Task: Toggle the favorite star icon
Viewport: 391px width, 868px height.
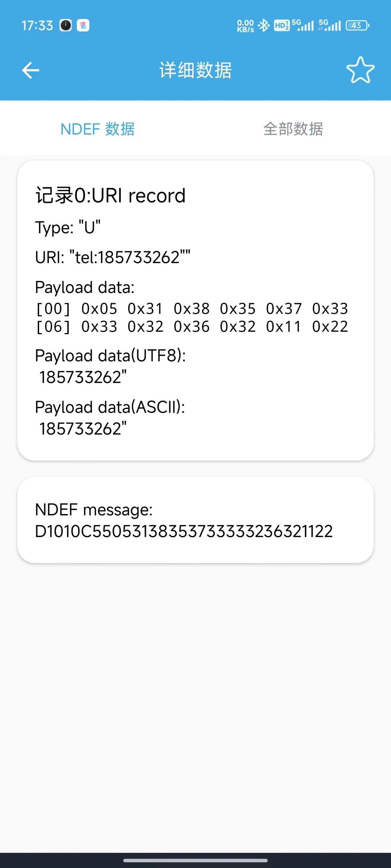Action: (x=360, y=70)
